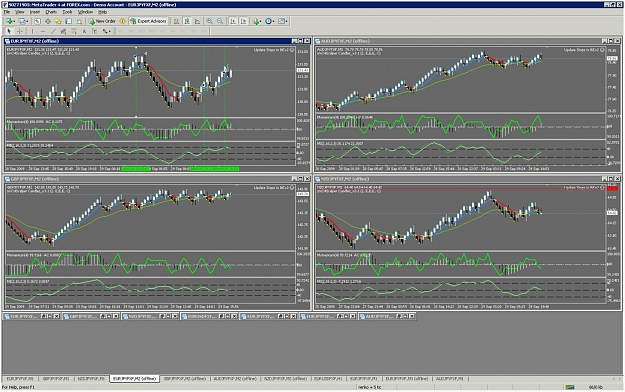Open the Charts menu

point(51,12)
